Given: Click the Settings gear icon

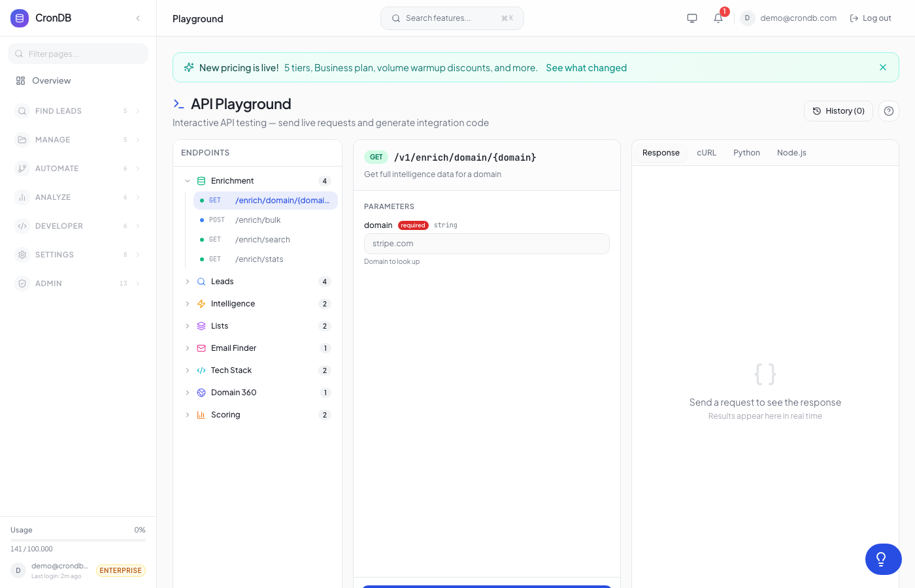Looking at the screenshot, I should point(22,255).
